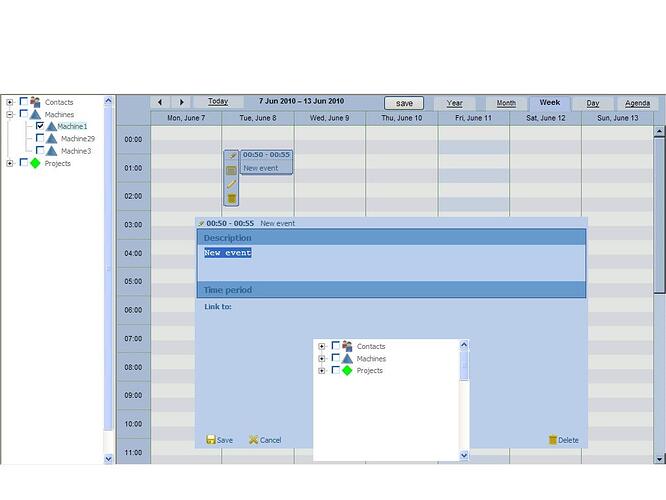Jump to Today in the calendar
This screenshot has width=666, height=500.
pyautogui.click(x=218, y=102)
